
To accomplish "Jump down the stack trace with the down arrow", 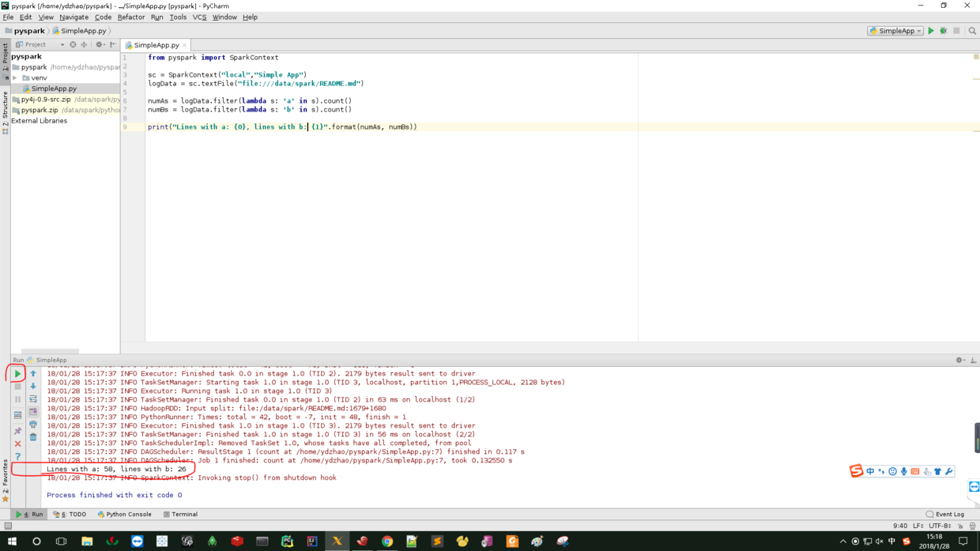I will coord(33,387).
